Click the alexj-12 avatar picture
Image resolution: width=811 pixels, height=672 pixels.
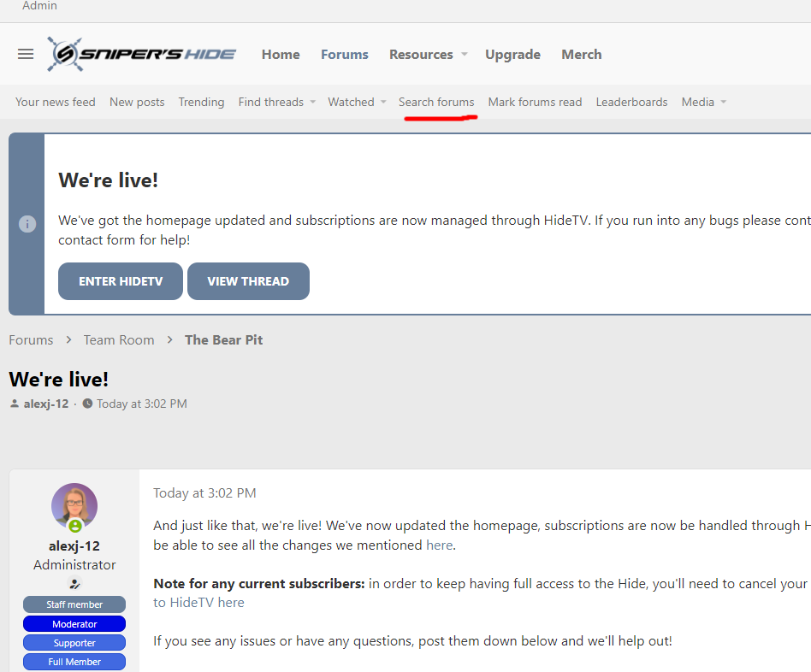tap(74, 505)
